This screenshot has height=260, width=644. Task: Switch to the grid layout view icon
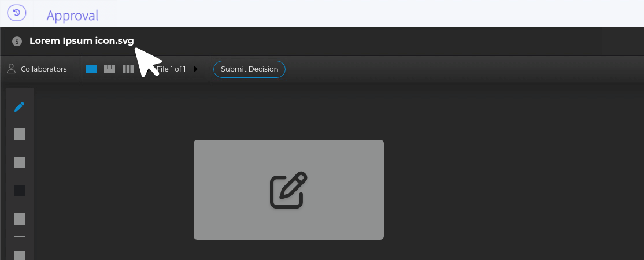128,69
